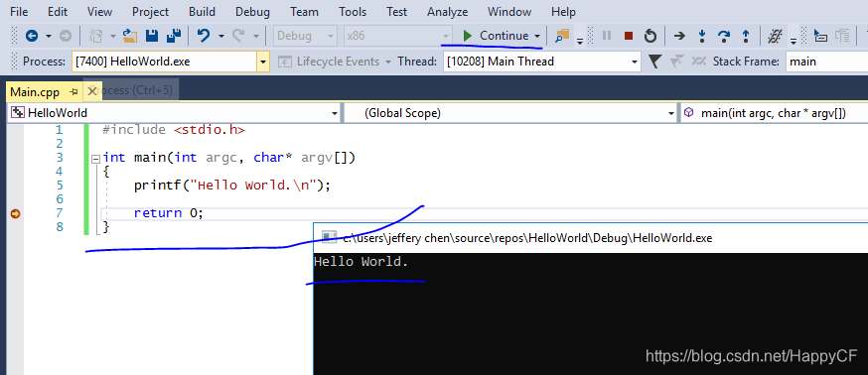Open the Window menu

[x=509, y=12]
